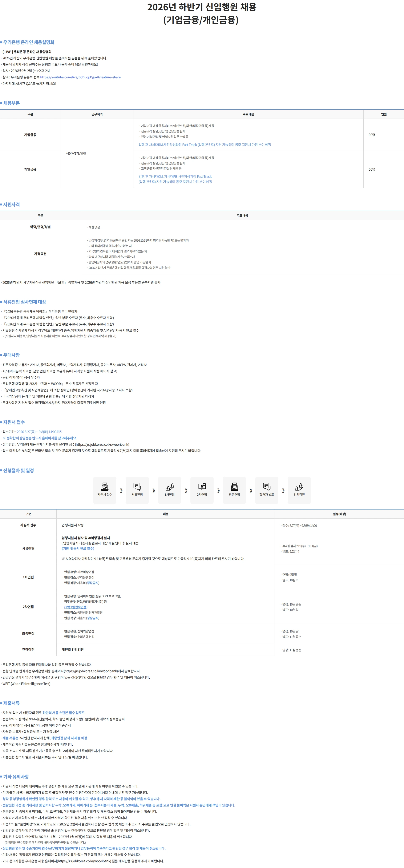
Task: Click the 00명 headcount for 기업금융
Action: (372, 135)
